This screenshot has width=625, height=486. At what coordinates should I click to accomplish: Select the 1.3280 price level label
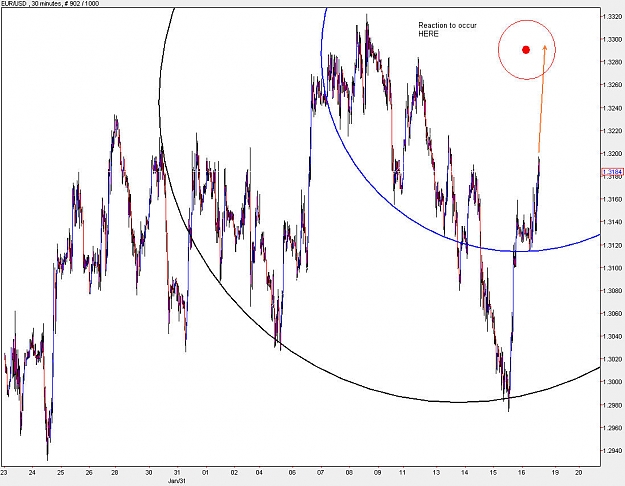click(x=613, y=62)
